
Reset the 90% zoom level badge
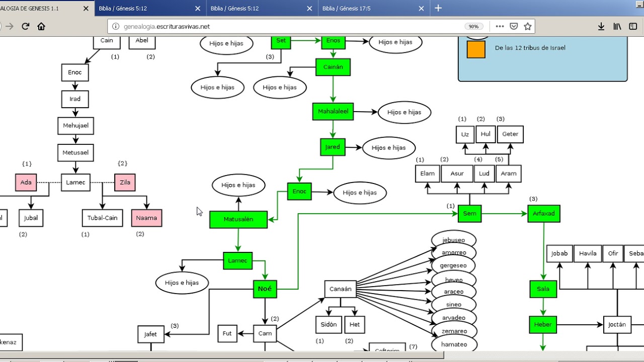point(473,27)
